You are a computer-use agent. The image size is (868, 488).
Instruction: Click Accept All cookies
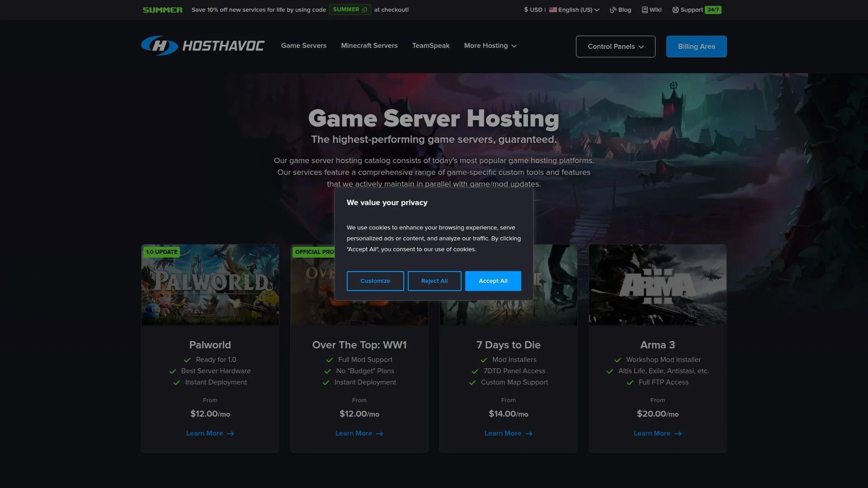click(x=493, y=281)
